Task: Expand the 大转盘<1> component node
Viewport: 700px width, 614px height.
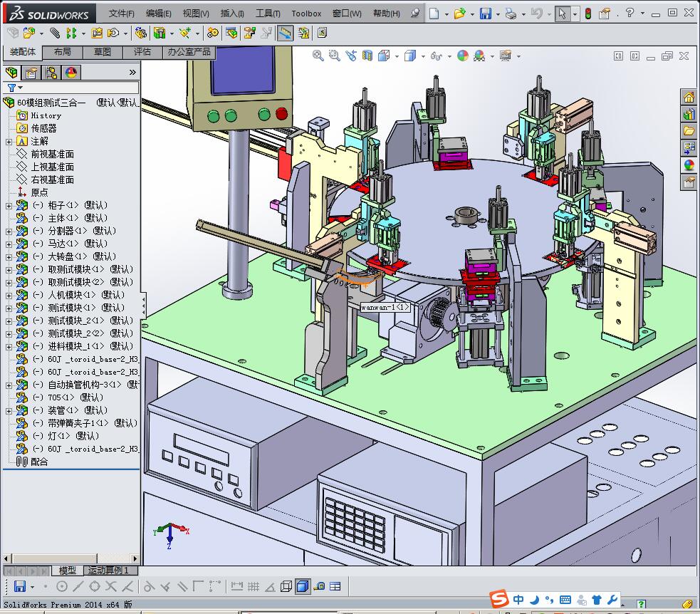Action: (9, 256)
